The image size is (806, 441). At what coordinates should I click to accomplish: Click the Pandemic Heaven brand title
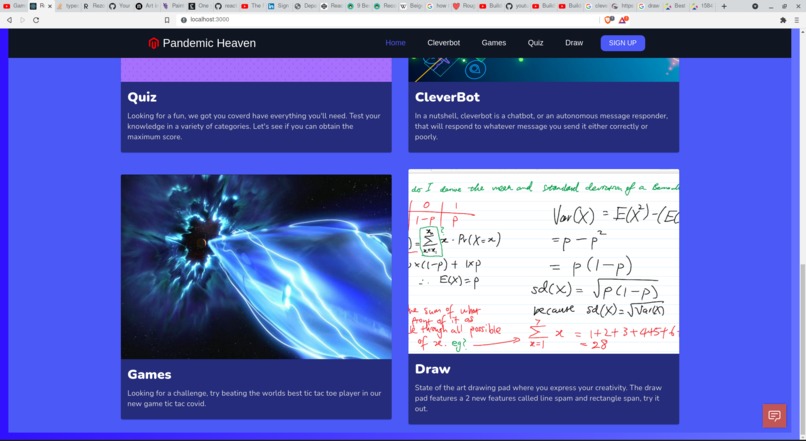coord(209,43)
